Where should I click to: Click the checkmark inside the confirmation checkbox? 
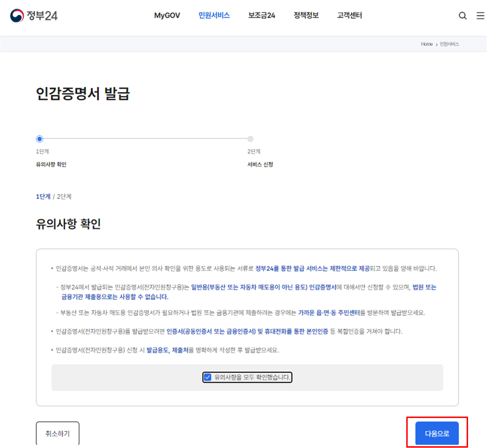click(x=208, y=377)
